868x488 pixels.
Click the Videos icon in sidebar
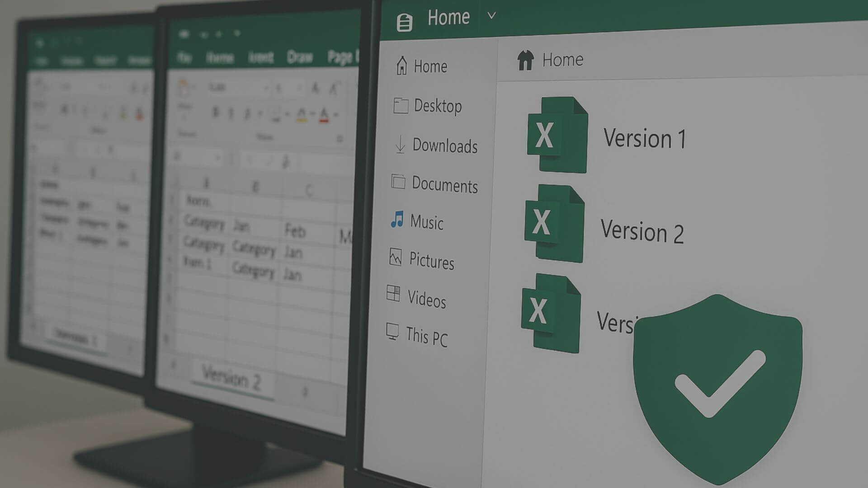393,294
